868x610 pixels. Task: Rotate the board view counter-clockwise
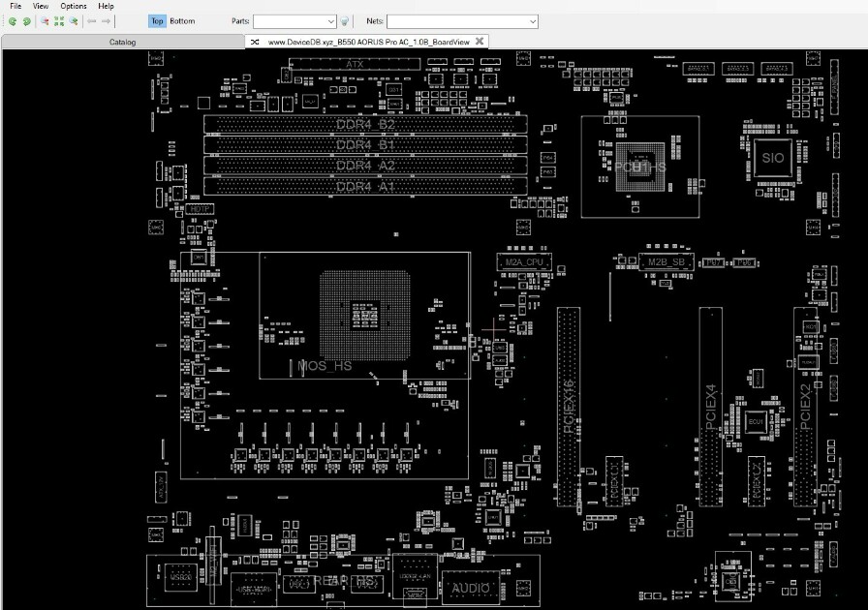click(x=13, y=21)
